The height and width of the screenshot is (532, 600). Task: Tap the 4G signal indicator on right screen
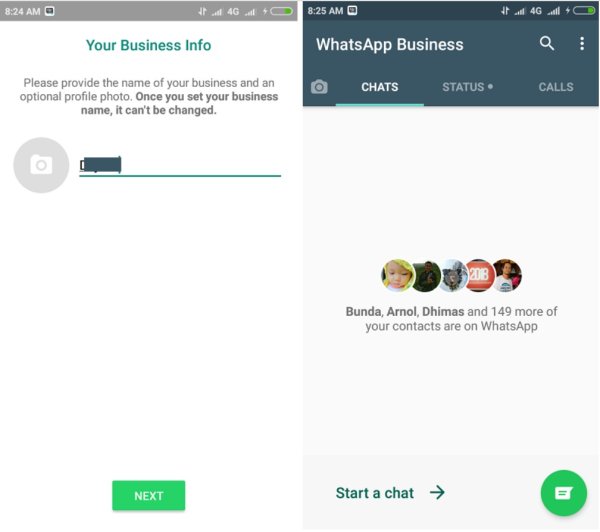(x=536, y=11)
